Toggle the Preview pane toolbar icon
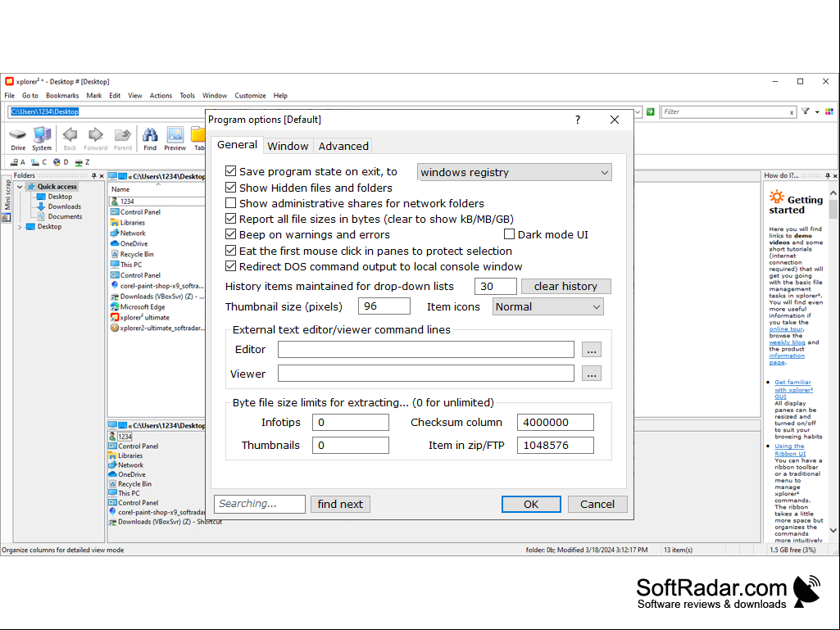The image size is (840, 630). tap(175, 138)
